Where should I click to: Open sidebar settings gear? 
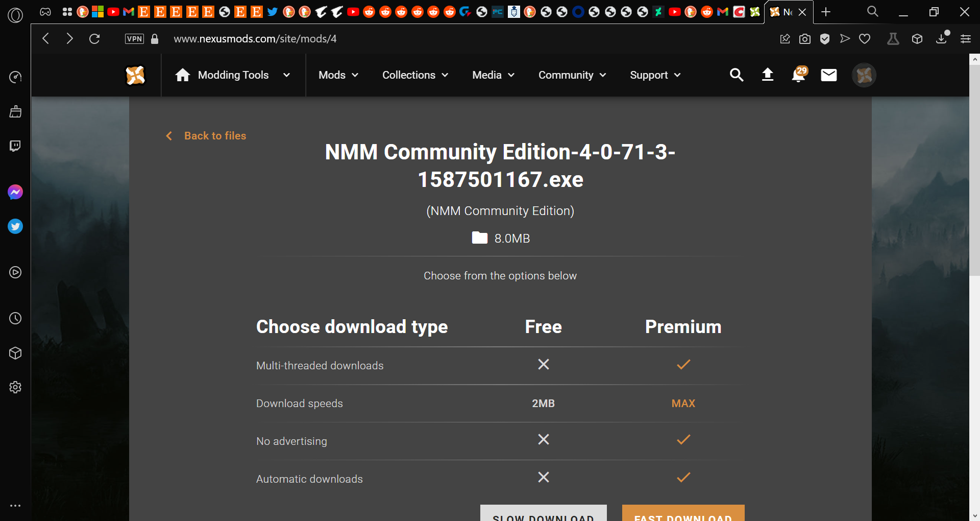15,387
